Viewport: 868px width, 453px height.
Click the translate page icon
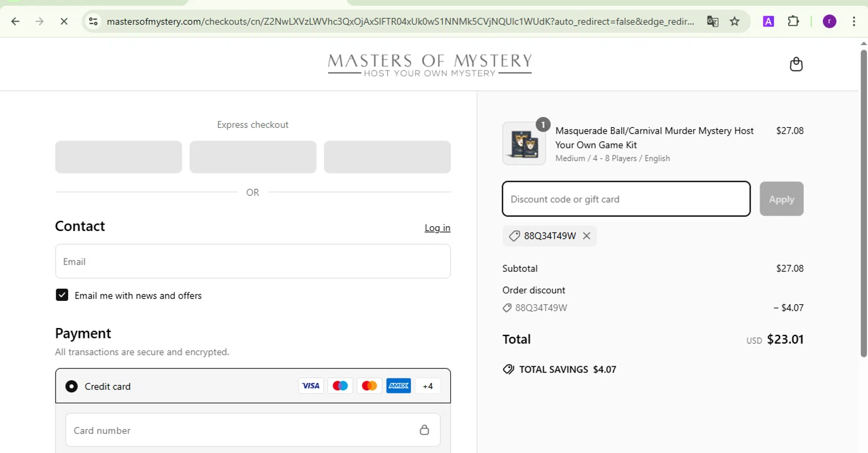(712, 21)
